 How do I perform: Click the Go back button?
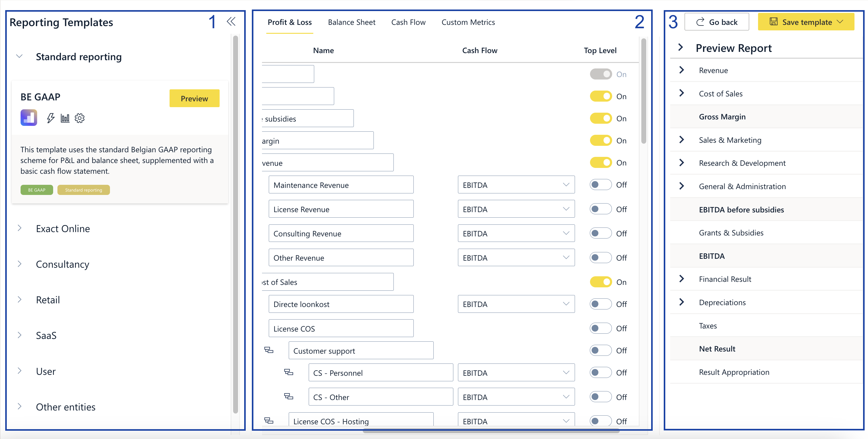coord(716,22)
